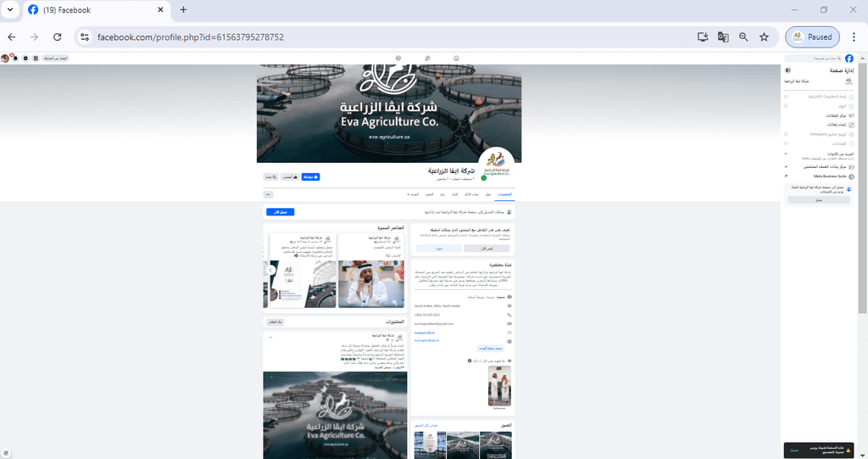Click Search button on page header

[270, 176]
